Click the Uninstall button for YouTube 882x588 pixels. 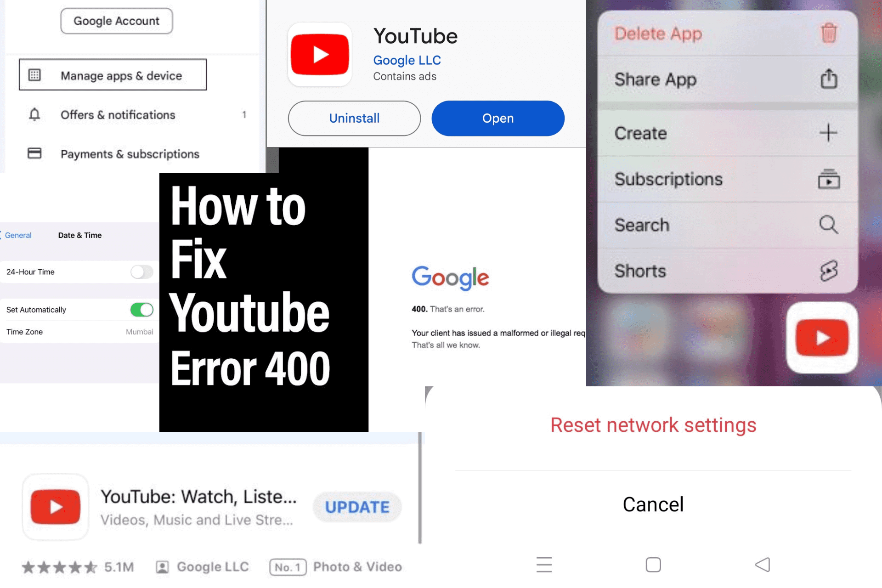click(354, 119)
